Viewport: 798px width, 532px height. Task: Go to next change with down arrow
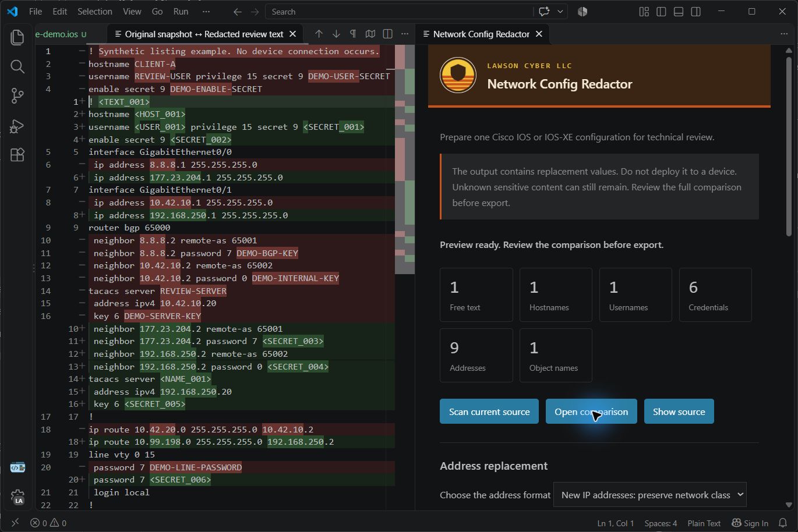[x=336, y=34]
